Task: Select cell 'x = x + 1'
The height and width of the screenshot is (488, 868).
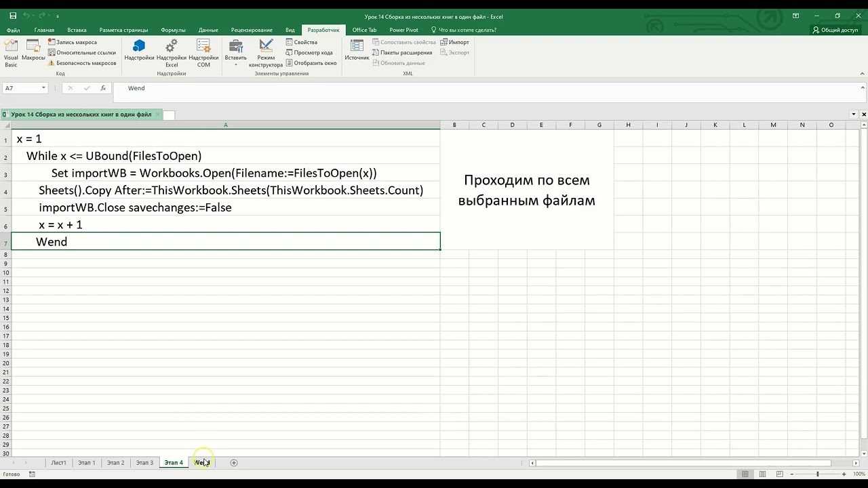Action: click(226, 225)
